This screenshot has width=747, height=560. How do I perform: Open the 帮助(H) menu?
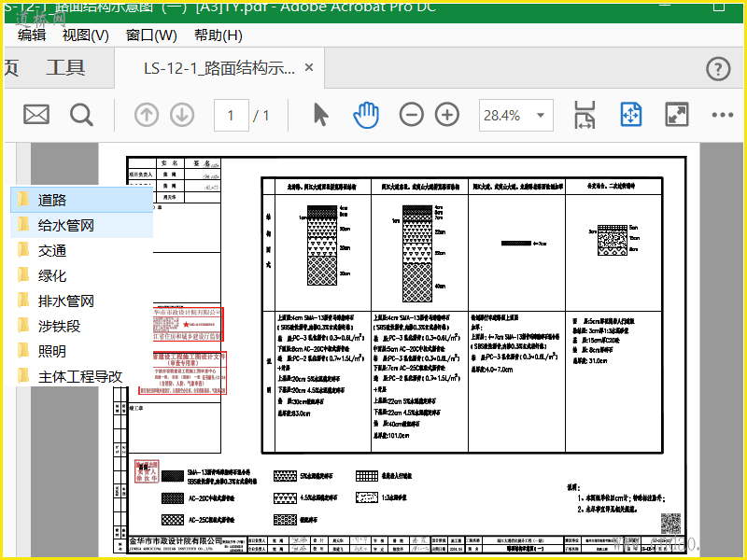[218, 35]
